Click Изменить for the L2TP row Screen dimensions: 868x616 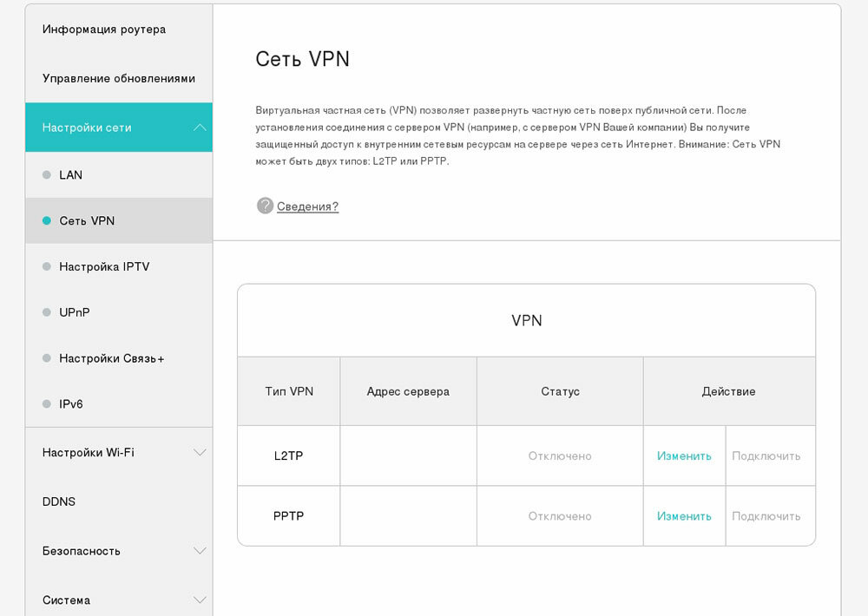pyautogui.click(x=684, y=456)
